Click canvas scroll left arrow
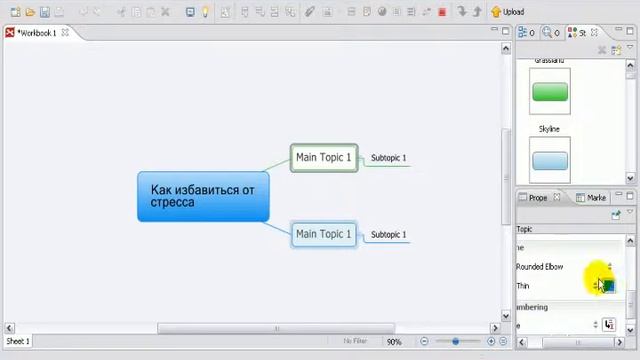 pyautogui.click(x=10, y=328)
